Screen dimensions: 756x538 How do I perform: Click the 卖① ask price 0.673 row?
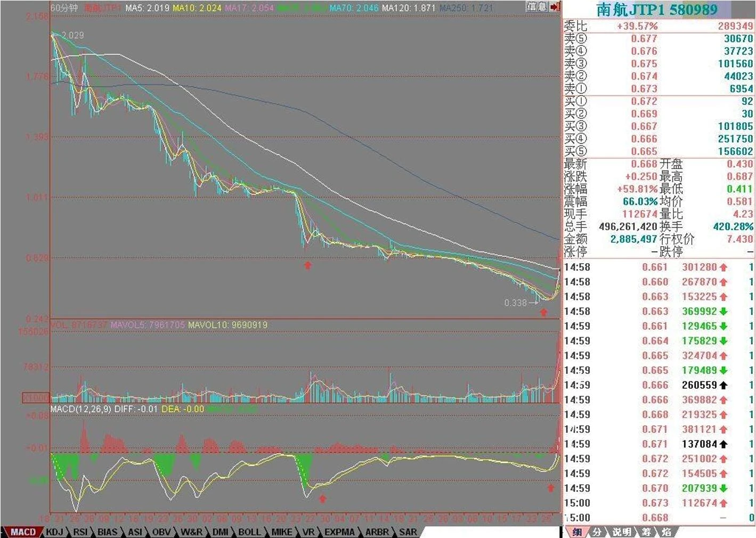point(659,88)
